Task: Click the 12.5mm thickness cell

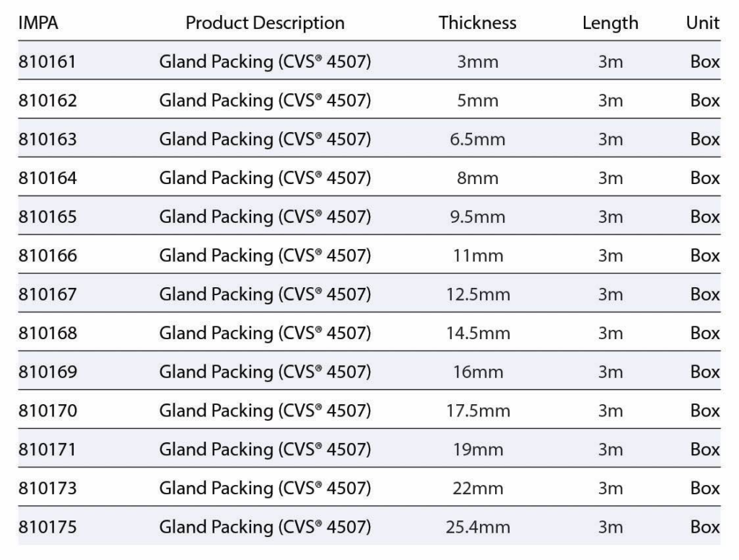Action: [x=477, y=294]
